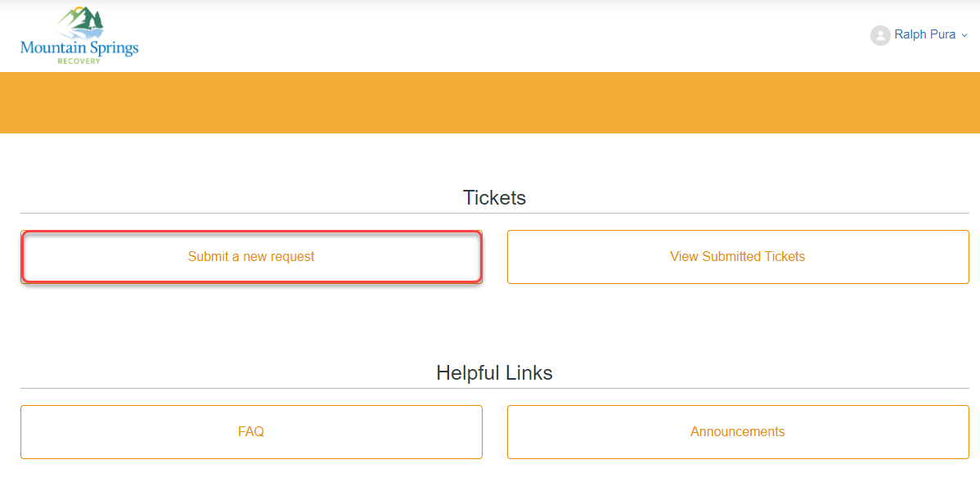Click the Helpful Links section heading

(494, 373)
